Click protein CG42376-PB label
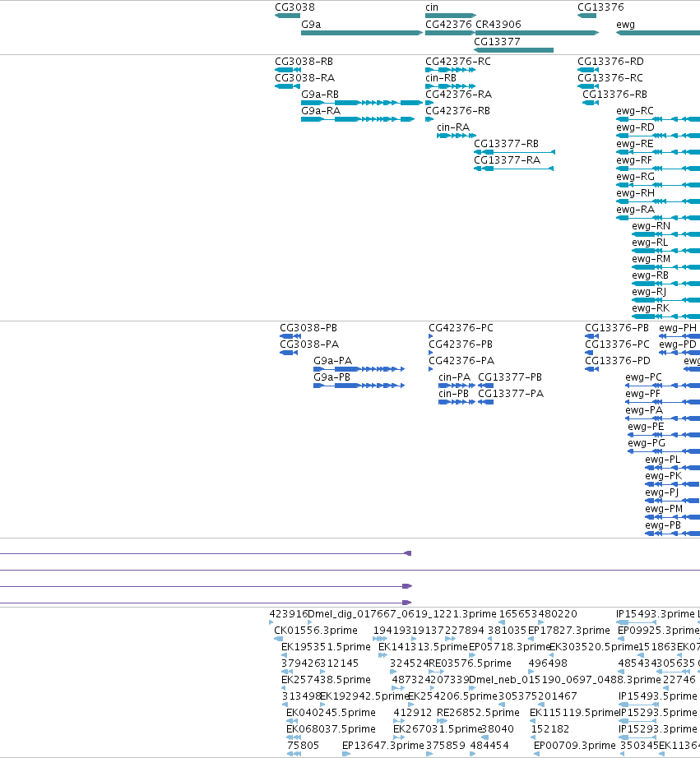 (x=461, y=344)
